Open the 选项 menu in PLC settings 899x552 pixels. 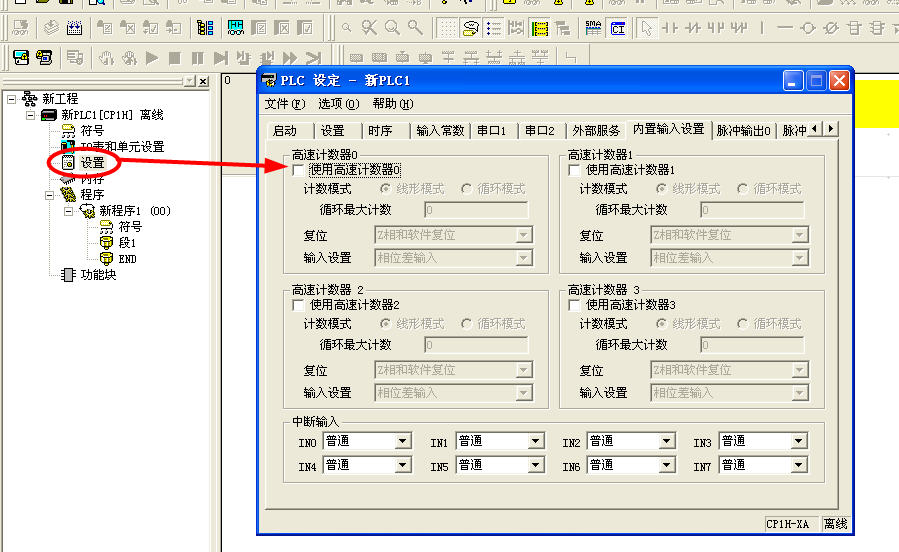point(338,104)
